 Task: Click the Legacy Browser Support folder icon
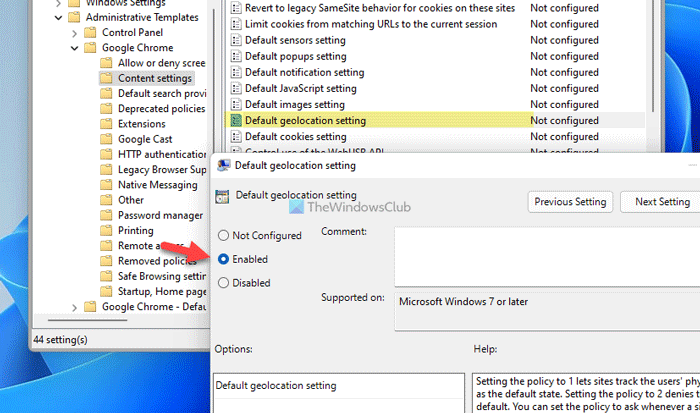point(106,170)
